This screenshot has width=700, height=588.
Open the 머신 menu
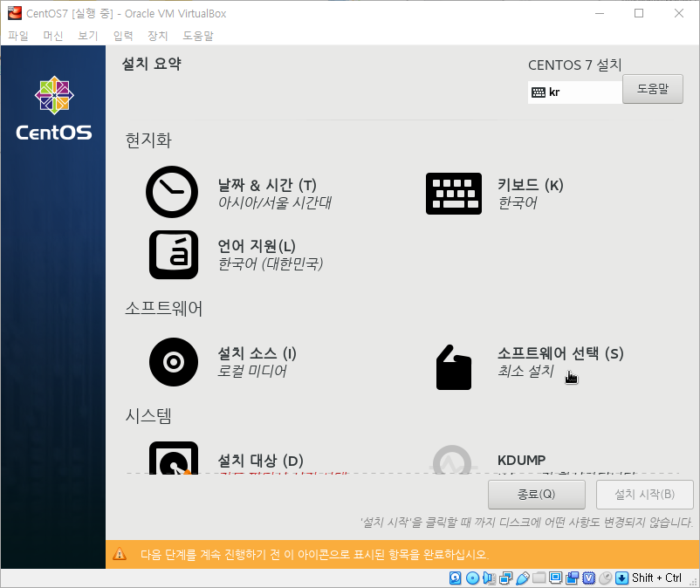[x=53, y=36]
